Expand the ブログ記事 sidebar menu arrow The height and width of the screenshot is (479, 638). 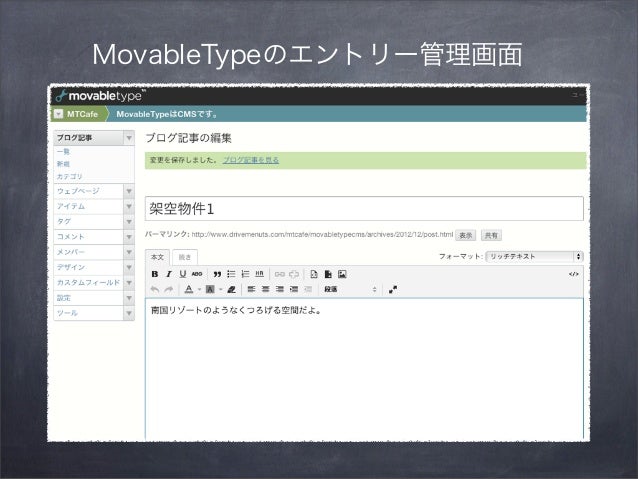point(129,138)
